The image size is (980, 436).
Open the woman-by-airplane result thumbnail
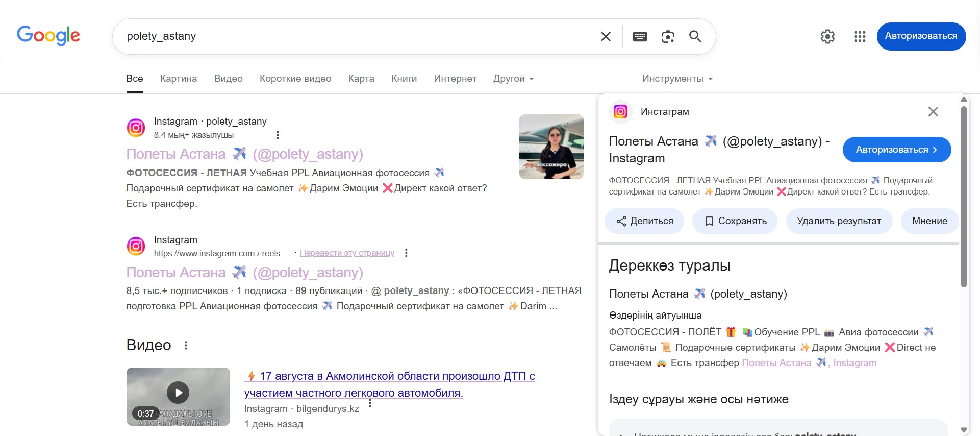click(x=551, y=147)
